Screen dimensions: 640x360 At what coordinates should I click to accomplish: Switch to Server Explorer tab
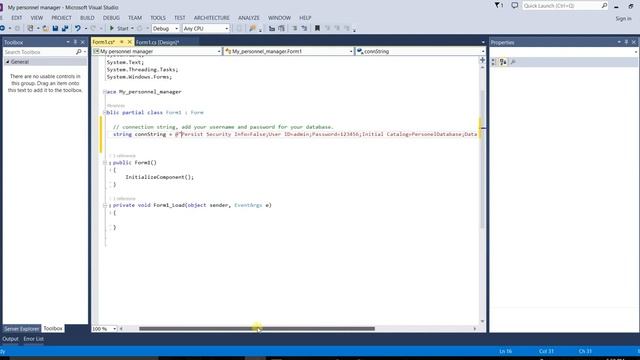[x=22, y=329]
